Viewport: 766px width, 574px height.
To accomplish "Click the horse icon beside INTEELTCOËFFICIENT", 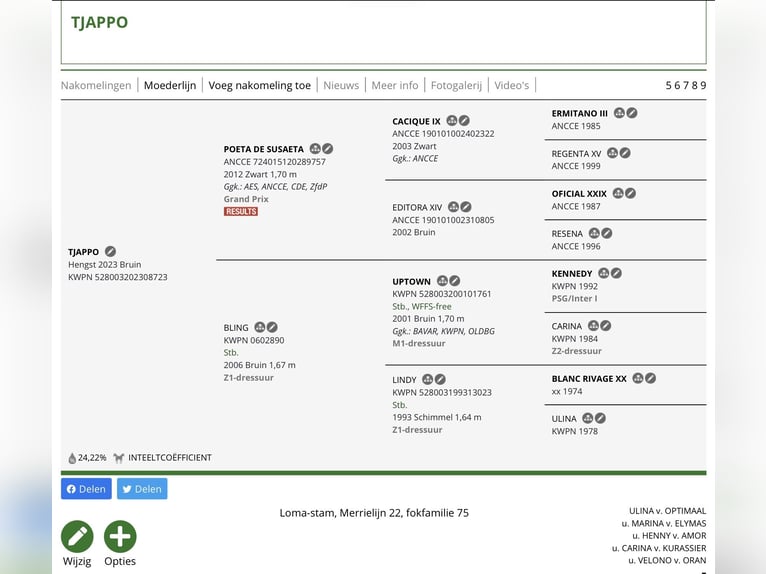I will click(118, 458).
